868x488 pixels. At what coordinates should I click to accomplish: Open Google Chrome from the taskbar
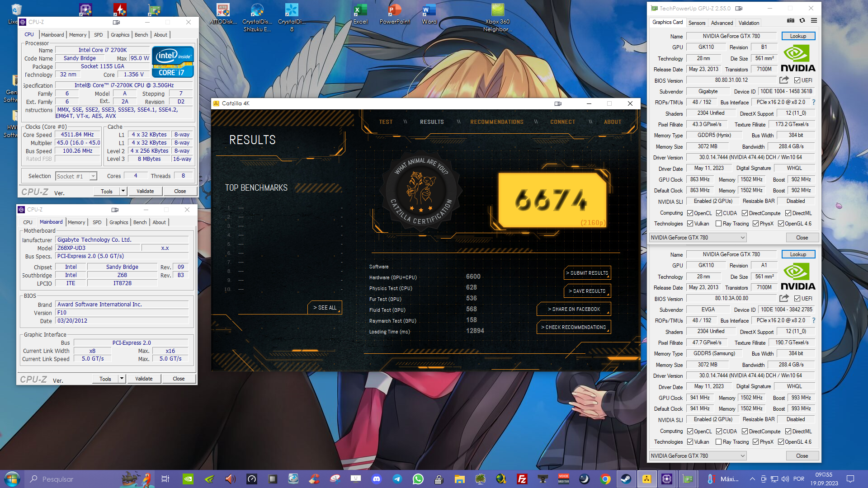(605, 479)
